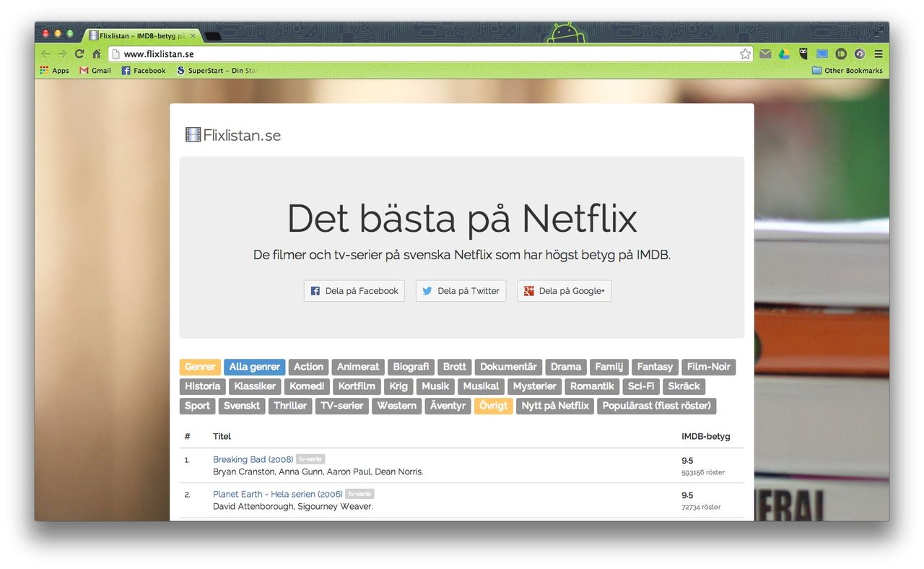Filter by the Sport genre

198,406
